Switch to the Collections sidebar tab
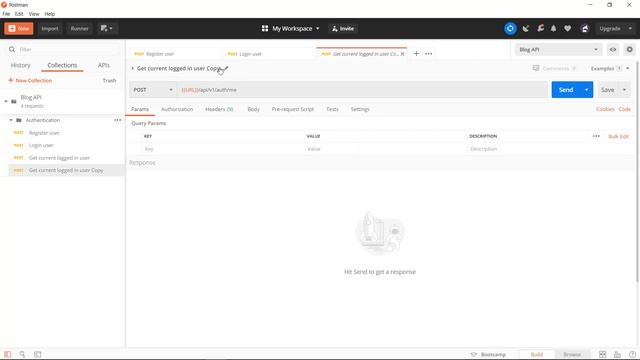Screen dimensions: 640x360 point(62,65)
